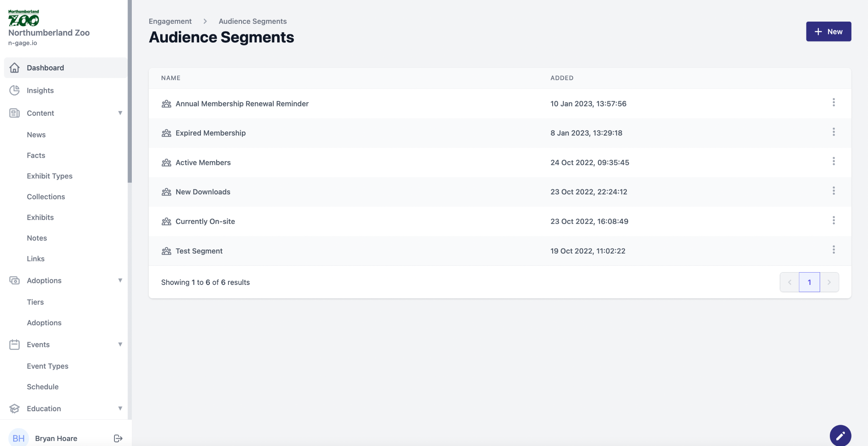Toggle the Education section arrow

click(120, 409)
